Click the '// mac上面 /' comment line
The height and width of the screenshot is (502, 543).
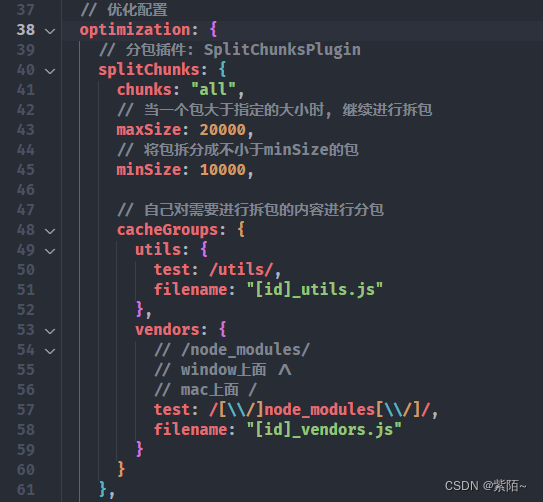(x=205, y=390)
